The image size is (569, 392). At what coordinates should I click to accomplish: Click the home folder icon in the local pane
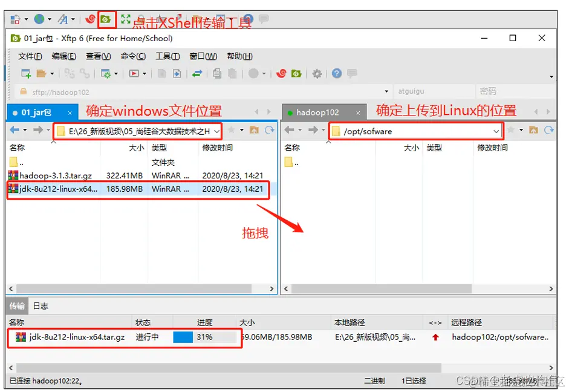[254, 130]
